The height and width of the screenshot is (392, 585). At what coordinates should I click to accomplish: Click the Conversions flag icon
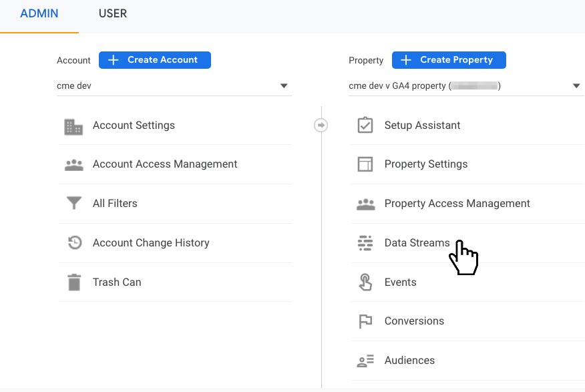(x=365, y=321)
